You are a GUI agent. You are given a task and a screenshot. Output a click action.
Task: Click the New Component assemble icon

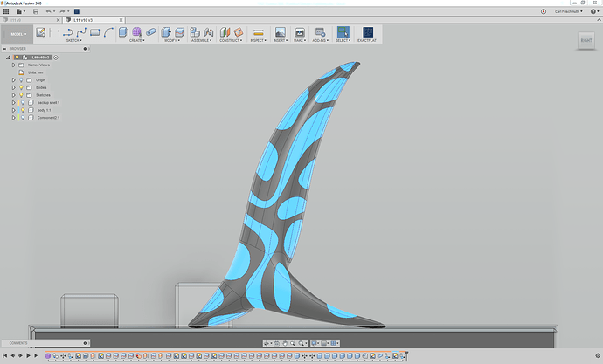195,32
